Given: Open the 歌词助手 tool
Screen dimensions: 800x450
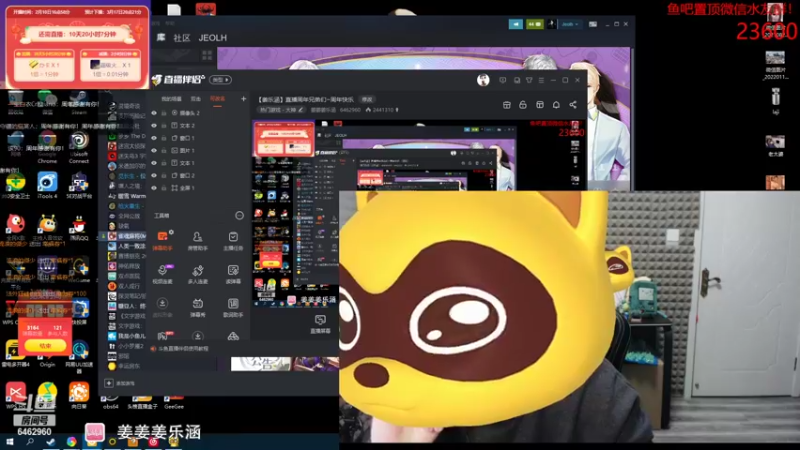Looking at the screenshot, I should coord(233,308).
